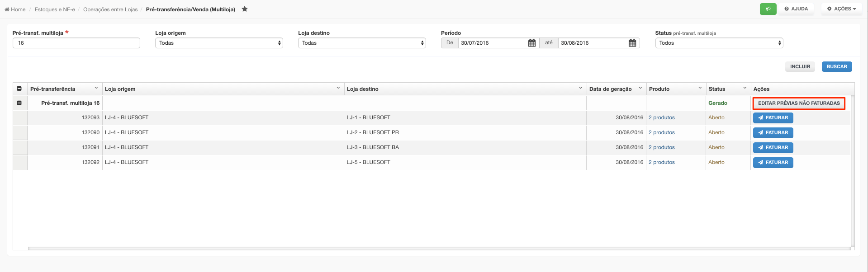Select row selector cell for transfer 132090

[x=20, y=133]
